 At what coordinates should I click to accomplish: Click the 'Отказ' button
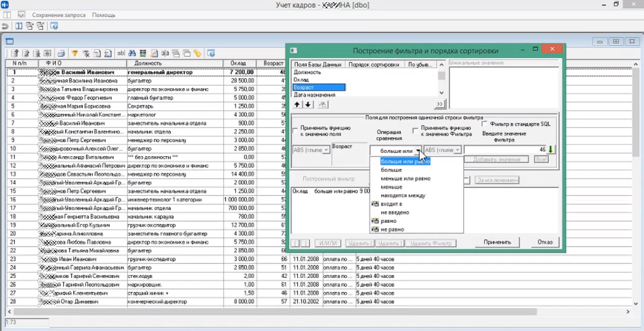pyautogui.click(x=545, y=242)
